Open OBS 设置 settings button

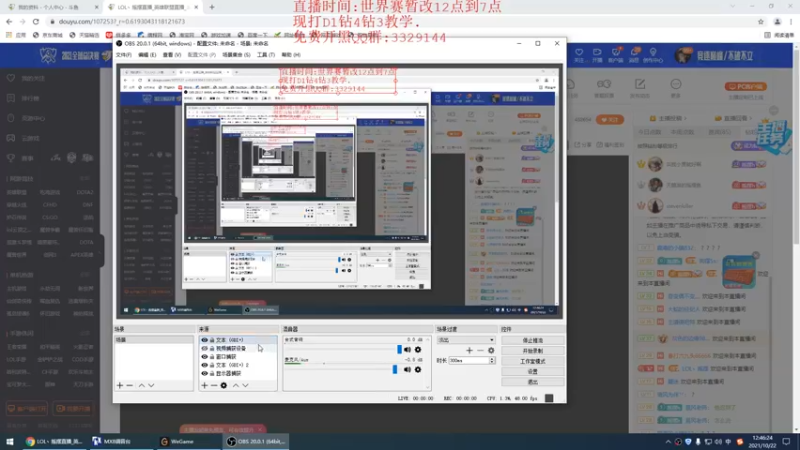tap(533, 371)
